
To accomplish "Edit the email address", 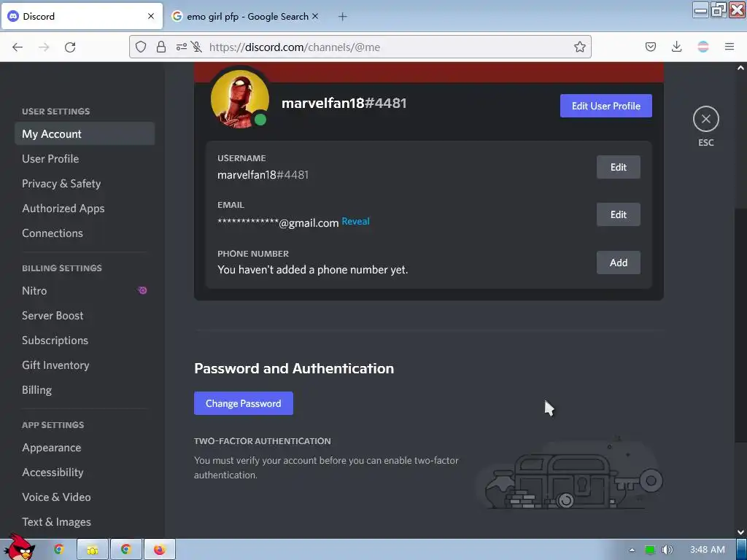I will (619, 214).
